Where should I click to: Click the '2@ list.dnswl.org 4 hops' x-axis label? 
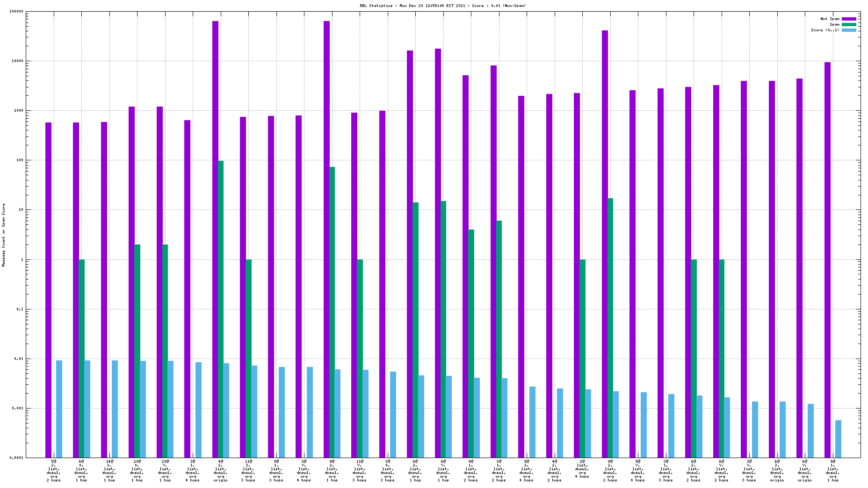point(582,469)
